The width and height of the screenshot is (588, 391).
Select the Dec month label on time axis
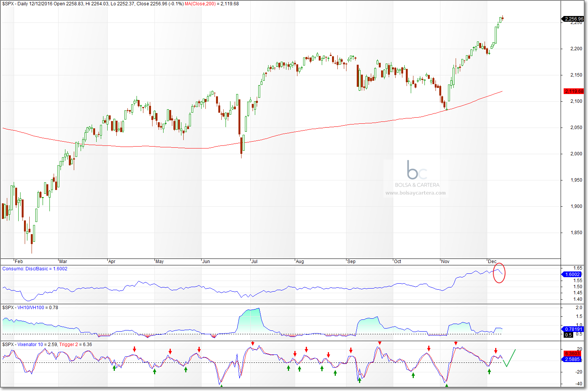tap(492, 262)
